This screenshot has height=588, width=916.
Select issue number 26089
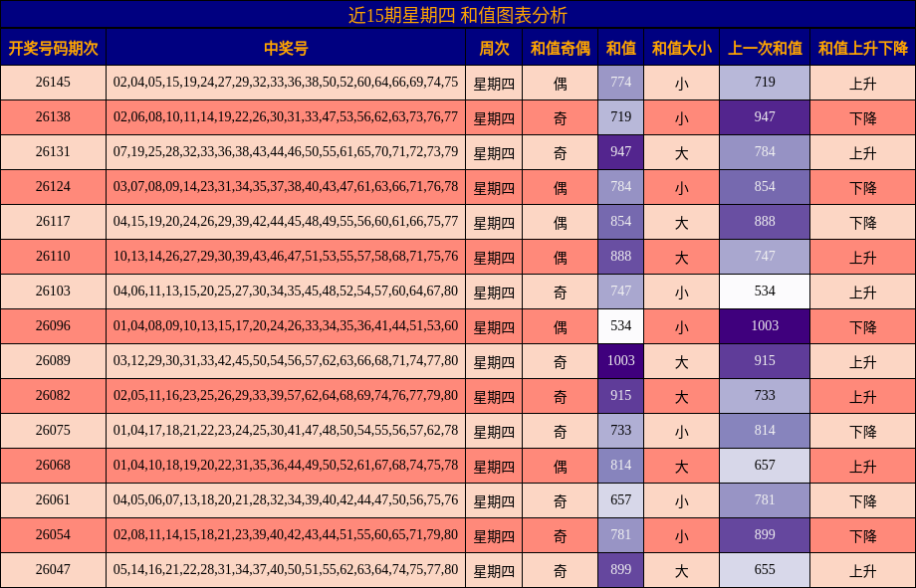point(53,361)
